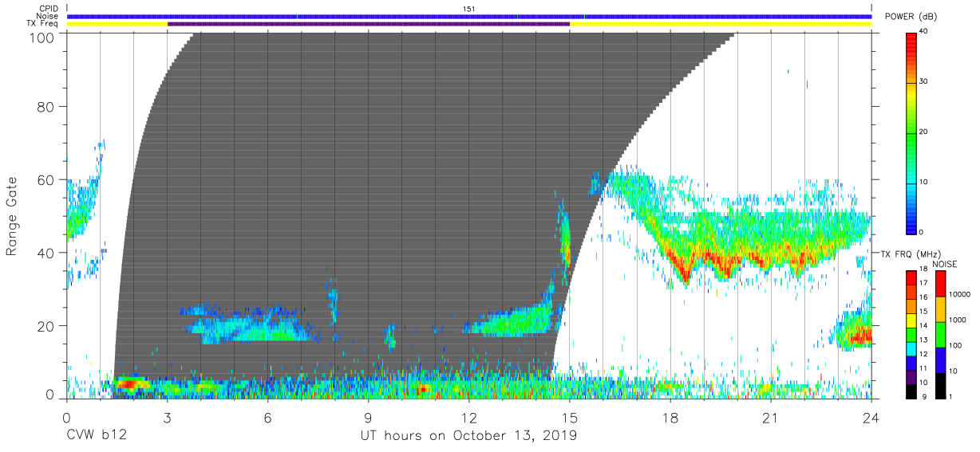Image resolution: width=980 pixels, height=452 pixels.
Task: Click the x-axis tick label '12'
Action: [469, 419]
